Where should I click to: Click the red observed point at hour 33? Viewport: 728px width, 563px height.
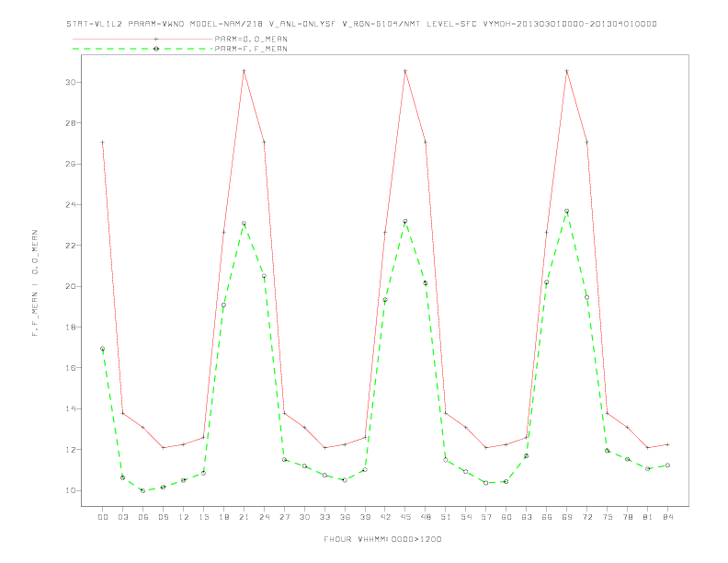[324, 447]
